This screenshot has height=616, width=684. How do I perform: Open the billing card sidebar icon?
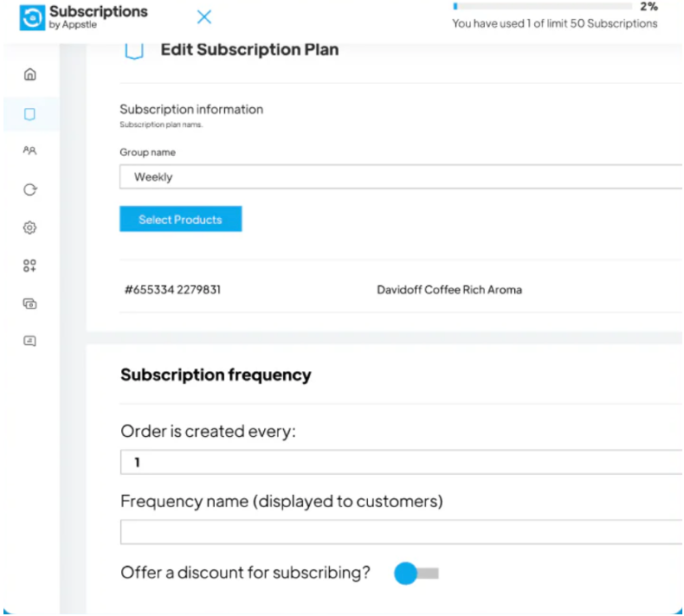coord(29,304)
